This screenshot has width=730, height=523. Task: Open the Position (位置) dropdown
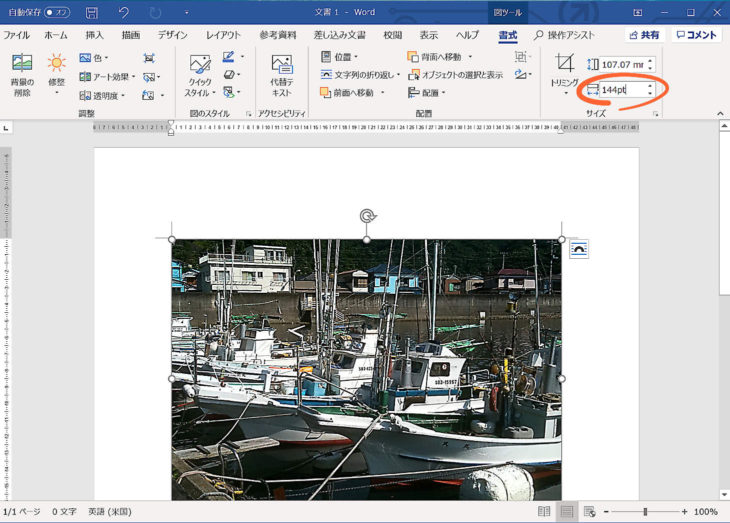[x=339, y=57]
